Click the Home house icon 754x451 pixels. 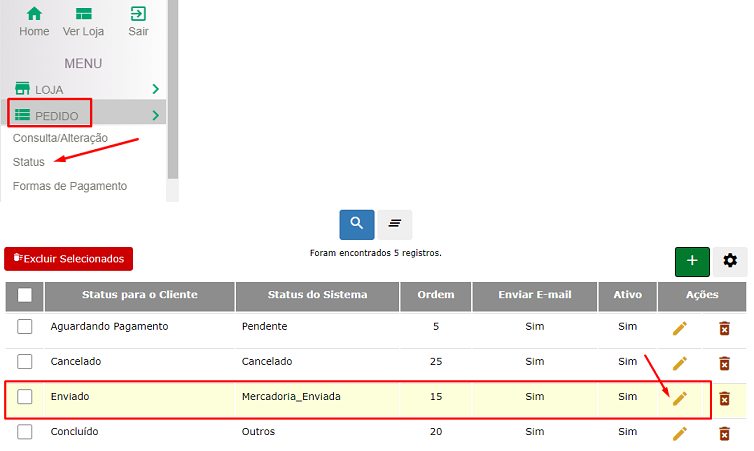(x=34, y=14)
